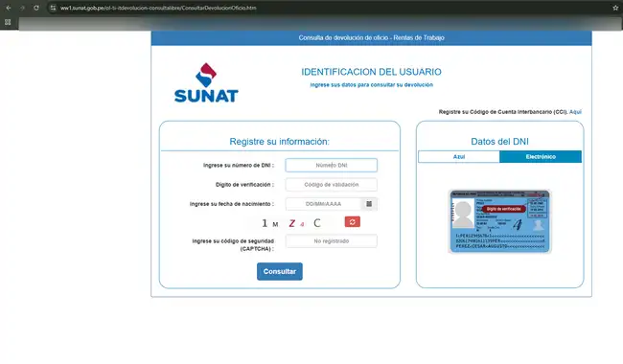Refresh the CAPTCHA image

coord(353,222)
